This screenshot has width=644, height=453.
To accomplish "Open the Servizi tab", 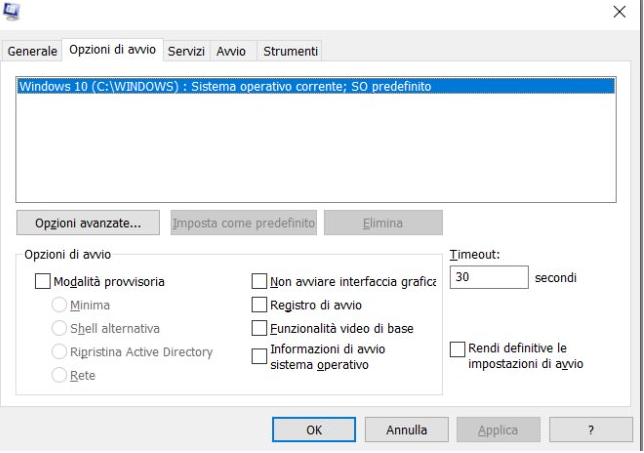I will [187, 51].
